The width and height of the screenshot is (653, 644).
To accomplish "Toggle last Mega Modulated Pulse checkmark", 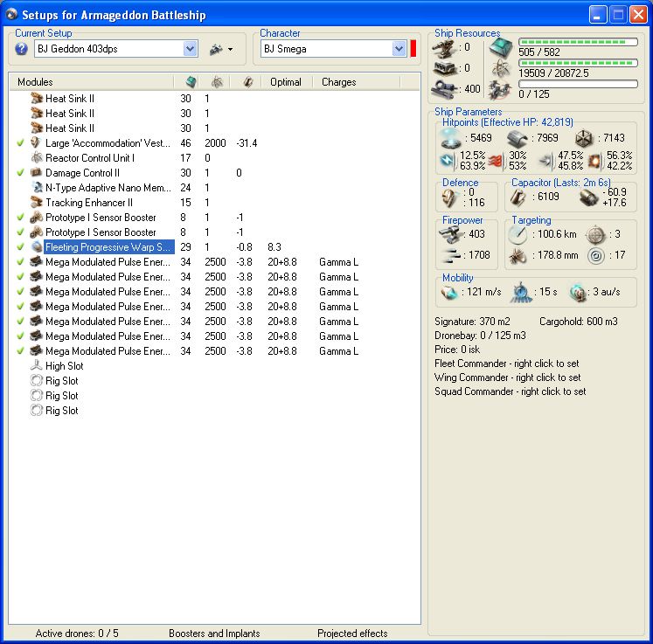I will click(x=20, y=351).
